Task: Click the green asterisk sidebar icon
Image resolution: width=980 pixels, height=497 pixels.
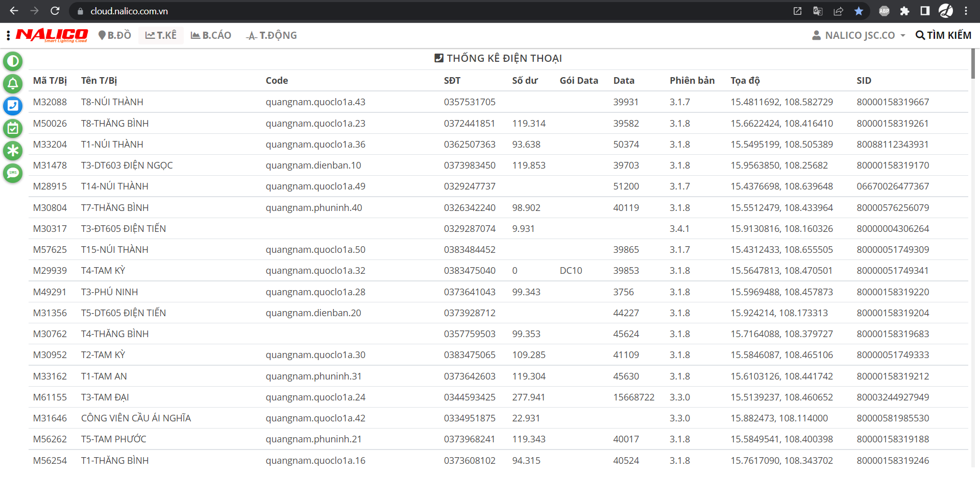Action: click(13, 151)
